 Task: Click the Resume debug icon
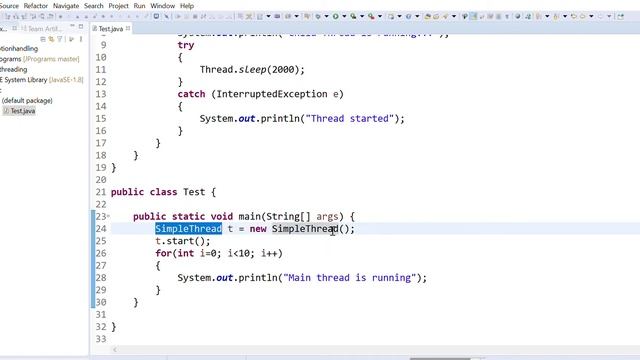pyautogui.click(x=178, y=16)
